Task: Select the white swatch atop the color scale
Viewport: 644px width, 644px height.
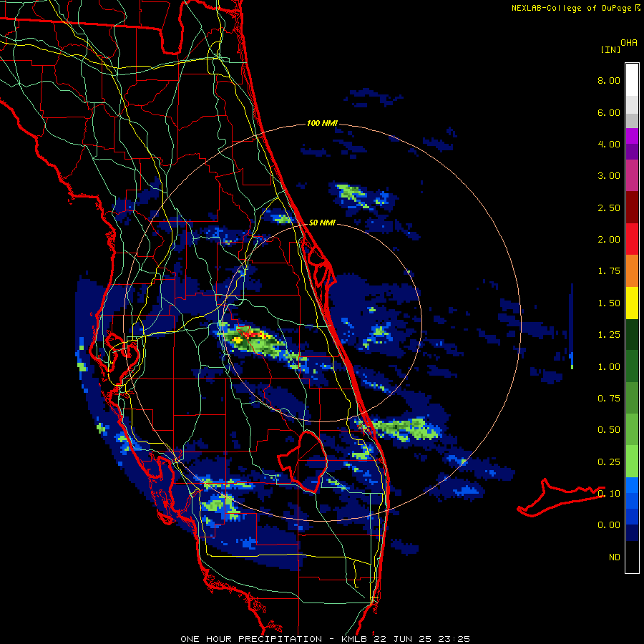Action: 632,79
